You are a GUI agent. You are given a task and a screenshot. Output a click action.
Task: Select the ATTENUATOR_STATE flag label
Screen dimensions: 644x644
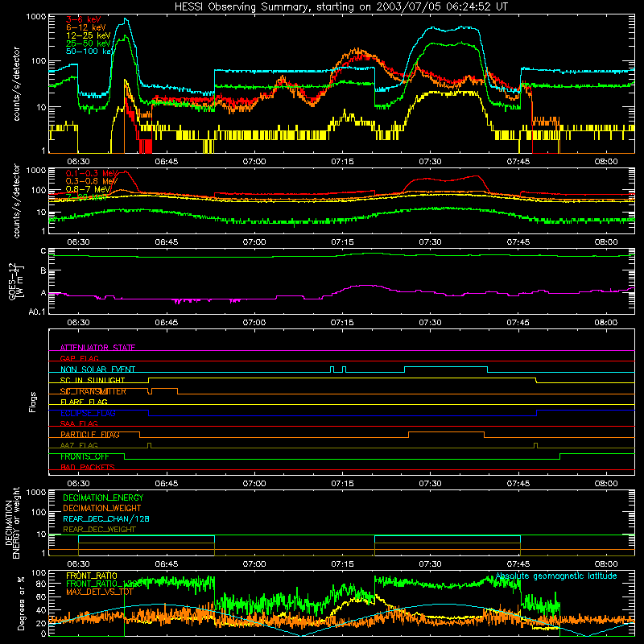coord(97,348)
